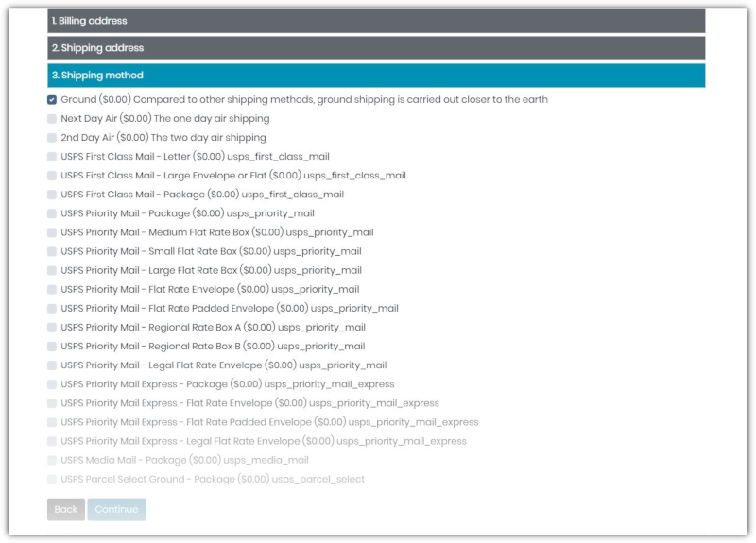756x543 pixels.
Task: Check Priority Mail - Flat Rate Envelope
Action: (x=52, y=290)
